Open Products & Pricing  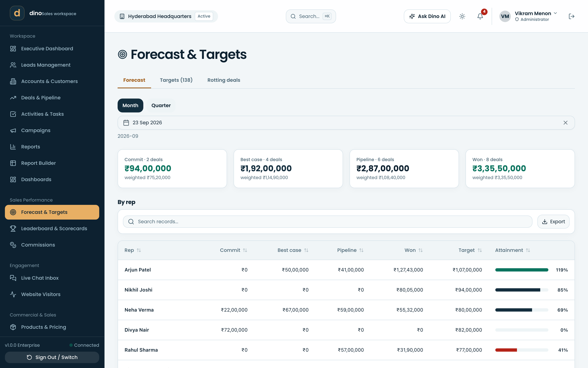click(52, 327)
